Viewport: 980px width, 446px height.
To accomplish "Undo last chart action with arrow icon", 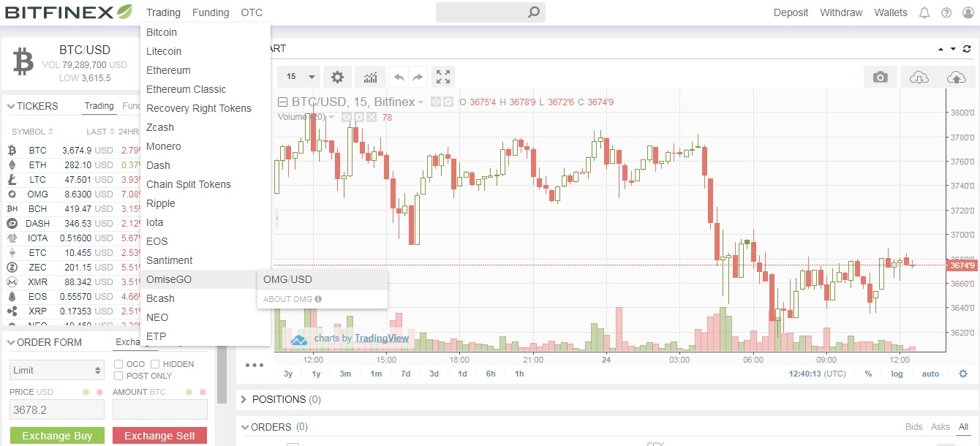I will point(399,76).
